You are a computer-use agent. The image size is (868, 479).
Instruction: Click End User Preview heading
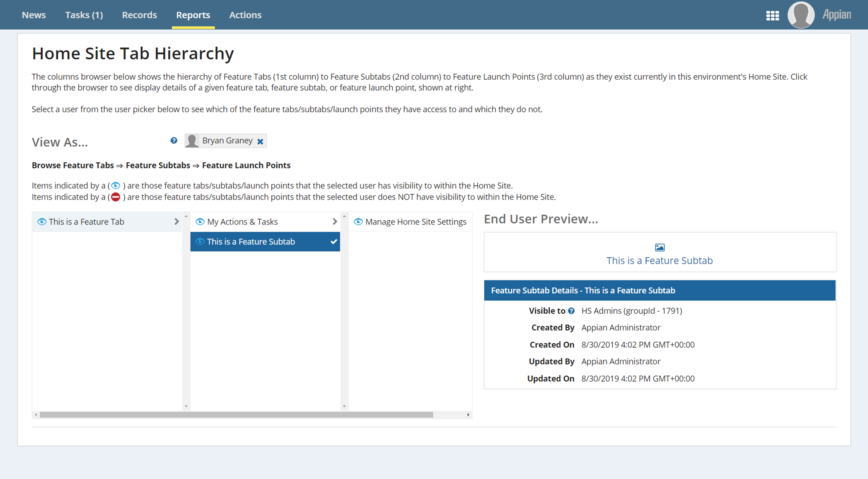[541, 219]
